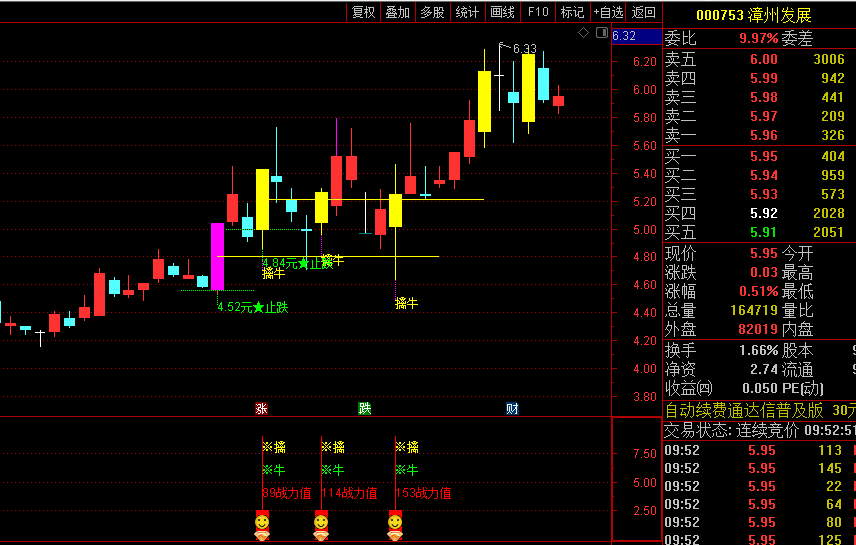This screenshot has width=856, height=545.
Task: Select the tick row with volume 64
Action: 759,505
